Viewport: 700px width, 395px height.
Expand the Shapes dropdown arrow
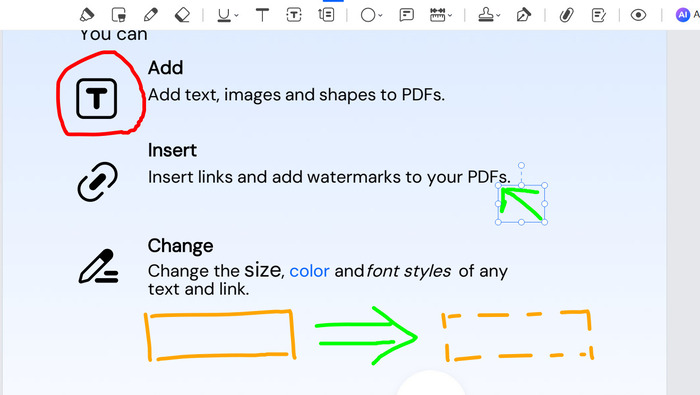point(381,15)
